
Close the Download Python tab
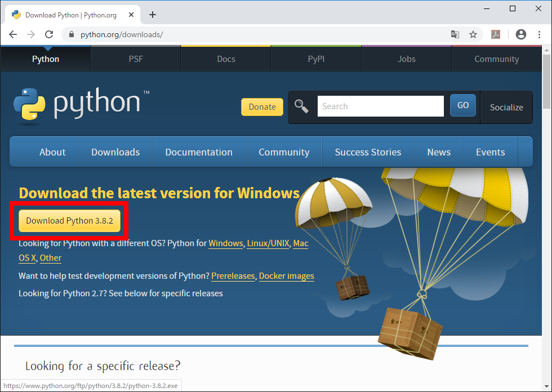pyautogui.click(x=131, y=15)
